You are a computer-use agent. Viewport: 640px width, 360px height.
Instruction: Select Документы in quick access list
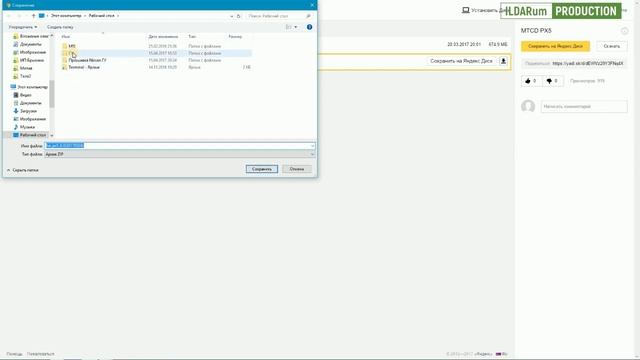30,44
